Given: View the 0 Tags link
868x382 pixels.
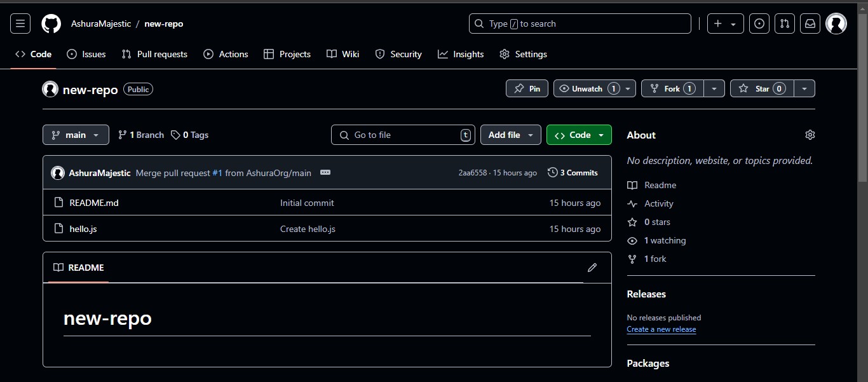Looking at the screenshot, I should click(189, 135).
